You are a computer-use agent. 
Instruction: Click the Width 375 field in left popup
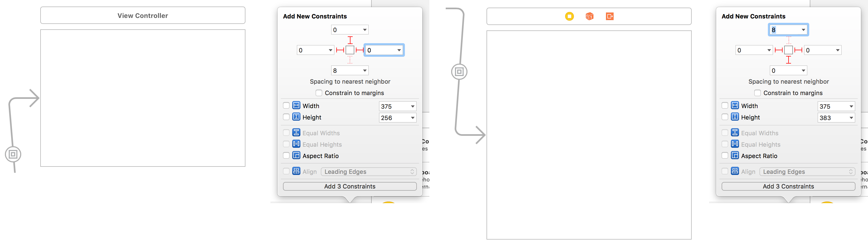(398, 106)
